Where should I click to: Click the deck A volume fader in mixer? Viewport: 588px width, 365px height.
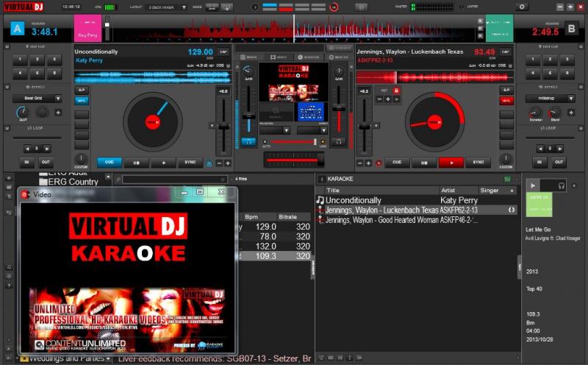pos(248,116)
